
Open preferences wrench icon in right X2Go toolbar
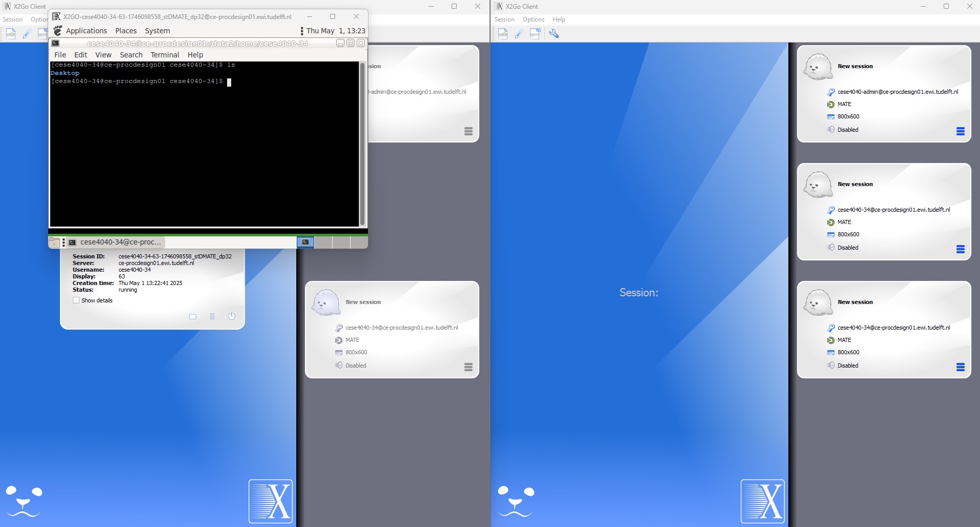click(554, 34)
